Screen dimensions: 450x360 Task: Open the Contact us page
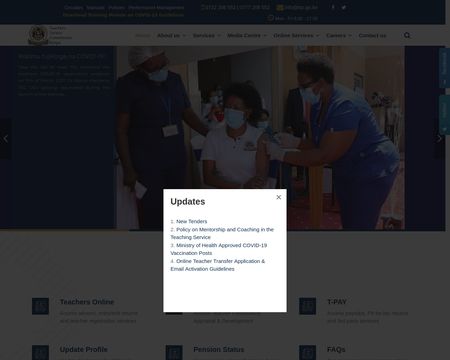tap(372, 35)
